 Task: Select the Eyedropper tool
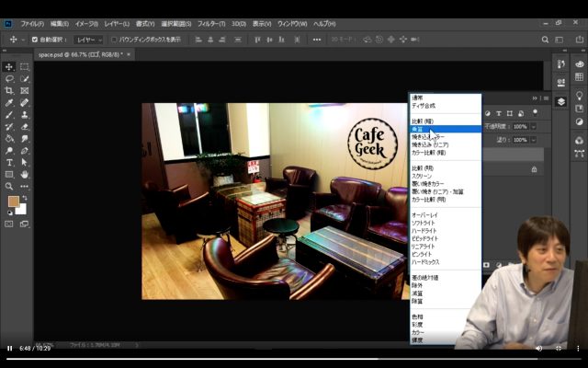pos(9,103)
